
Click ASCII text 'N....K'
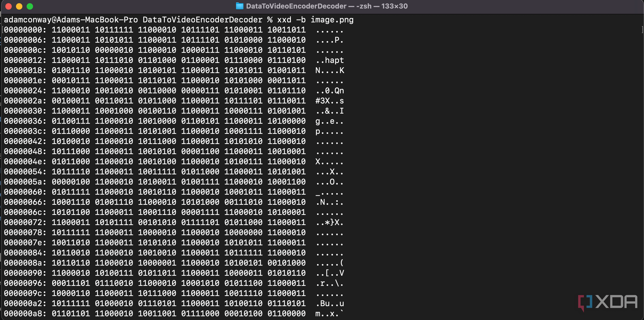[x=330, y=70]
